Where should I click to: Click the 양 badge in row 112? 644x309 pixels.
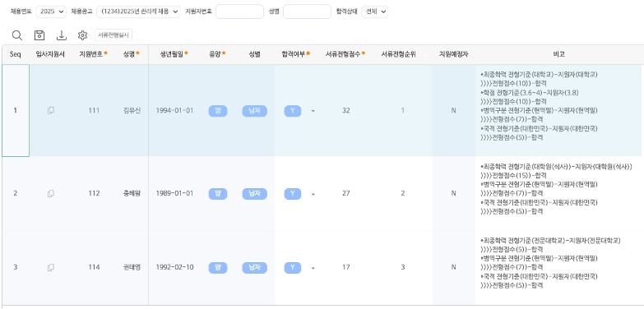218,194
